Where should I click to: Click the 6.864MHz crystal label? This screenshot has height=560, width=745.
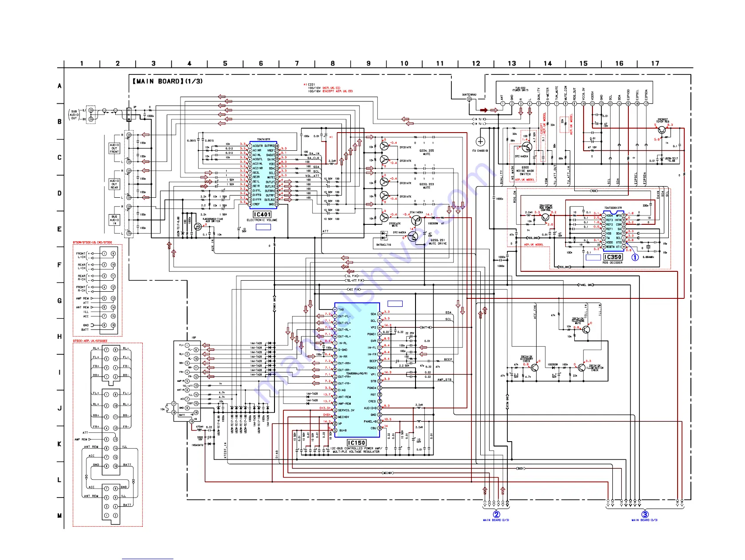click(x=648, y=257)
